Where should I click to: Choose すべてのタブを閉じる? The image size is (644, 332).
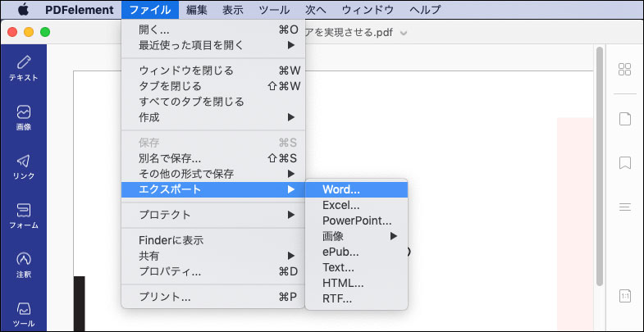213,102
